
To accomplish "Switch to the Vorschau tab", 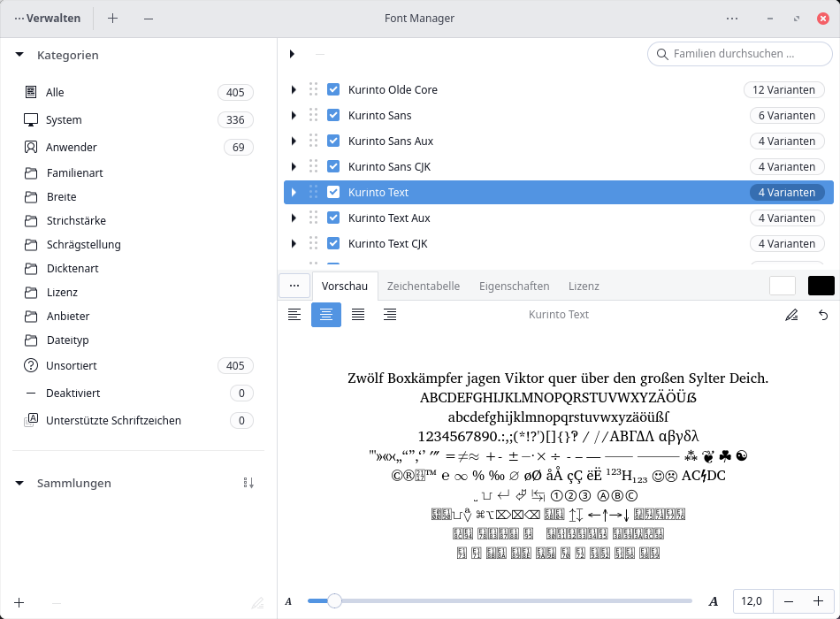I will point(345,287).
